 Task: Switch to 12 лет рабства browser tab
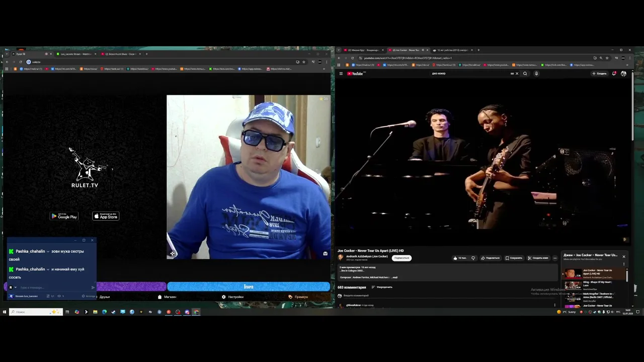[451, 50]
